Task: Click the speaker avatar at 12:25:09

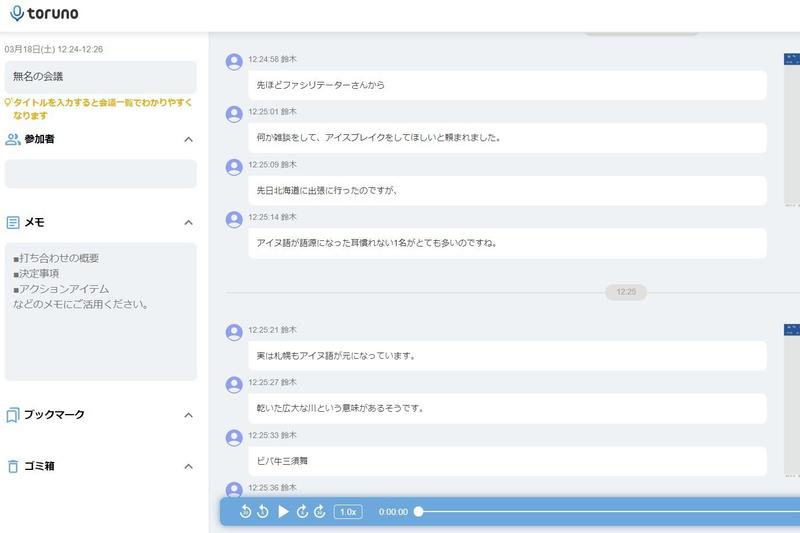Action: (x=234, y=167)
